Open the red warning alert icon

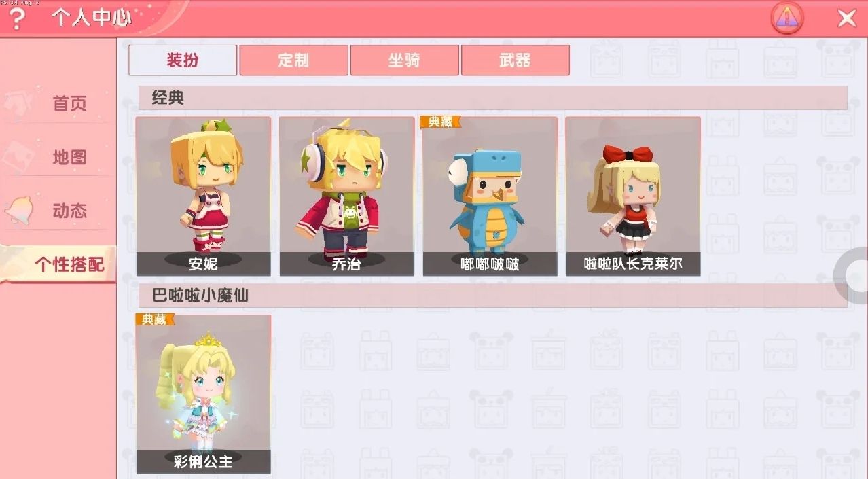click(787, 18)
